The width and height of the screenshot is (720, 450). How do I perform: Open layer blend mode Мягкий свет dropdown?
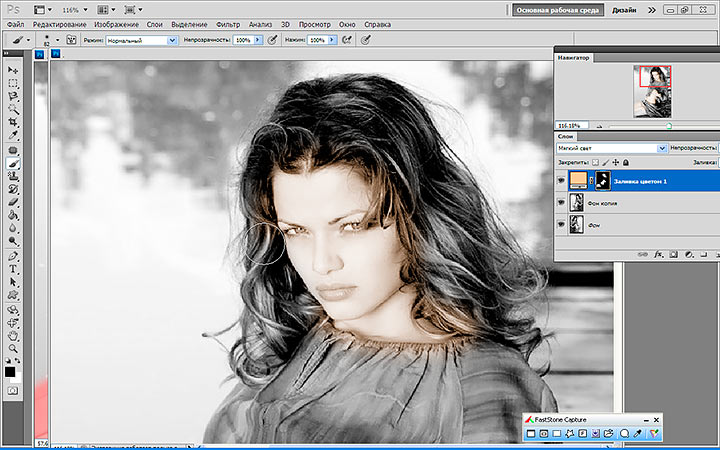point(611,148)
